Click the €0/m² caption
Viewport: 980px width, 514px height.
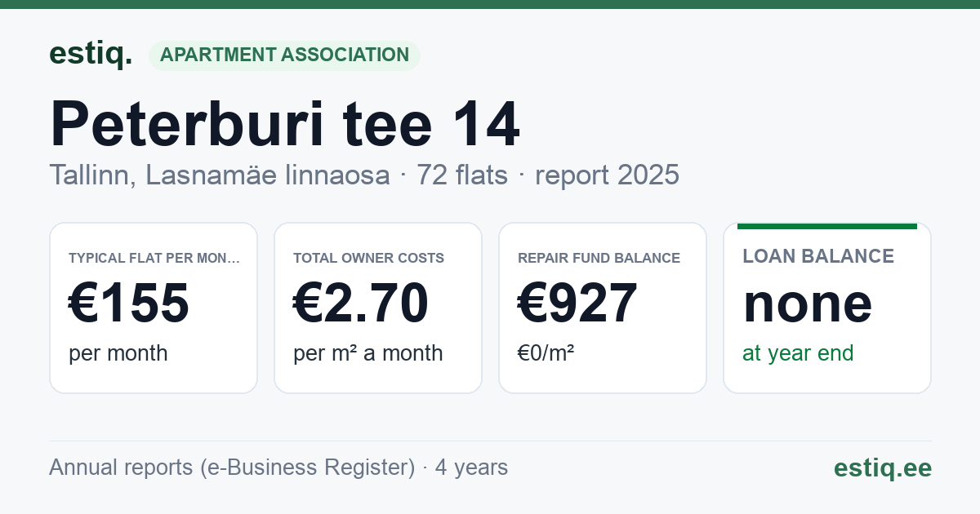pos(546,353)
